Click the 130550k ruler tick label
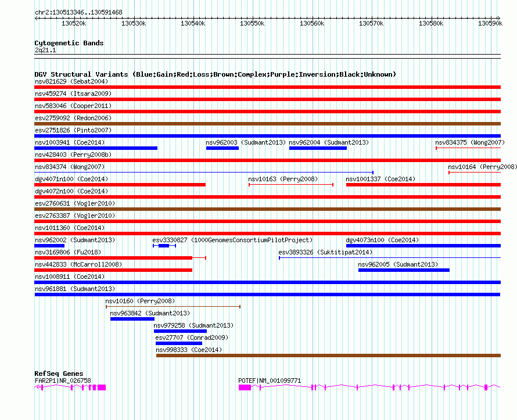This screenshot has width=517, height=420. (x=252, y=23)
